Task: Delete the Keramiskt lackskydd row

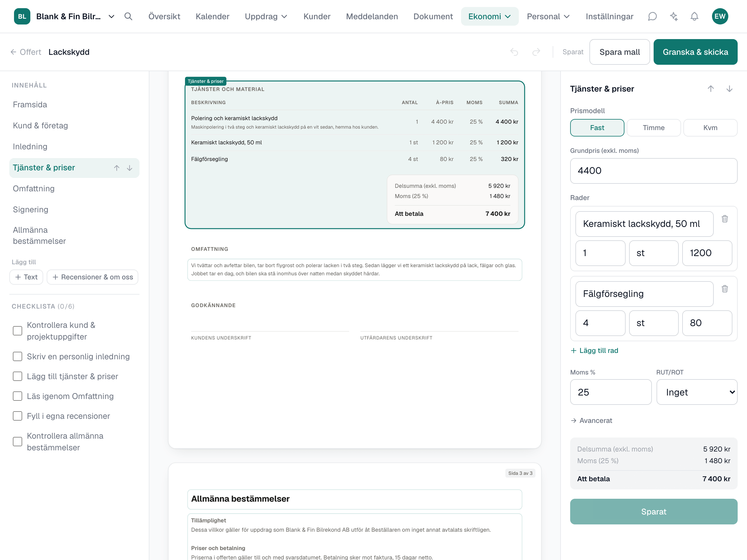Action: [725, 219]
